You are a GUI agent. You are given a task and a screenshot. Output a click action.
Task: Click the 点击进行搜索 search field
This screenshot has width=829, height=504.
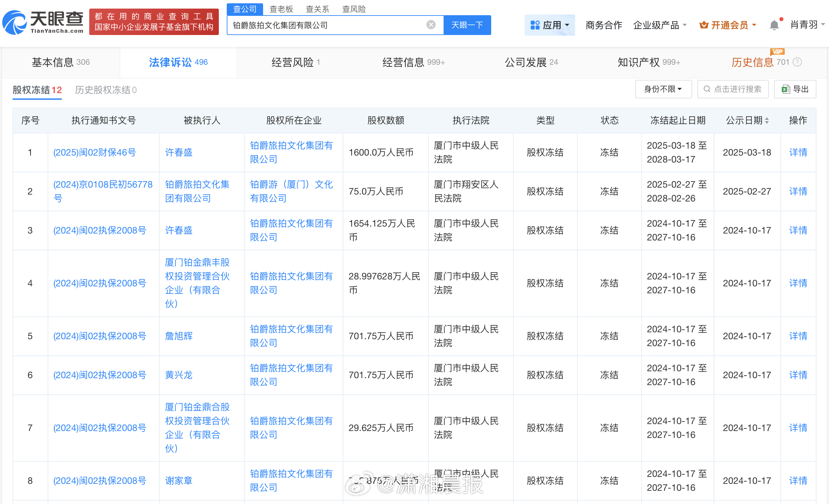coord(733,89)
